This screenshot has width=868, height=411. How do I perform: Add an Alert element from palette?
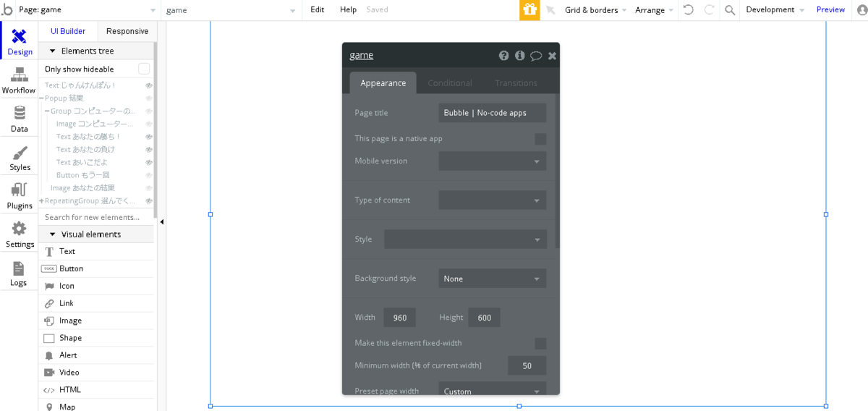pos(96,355)
